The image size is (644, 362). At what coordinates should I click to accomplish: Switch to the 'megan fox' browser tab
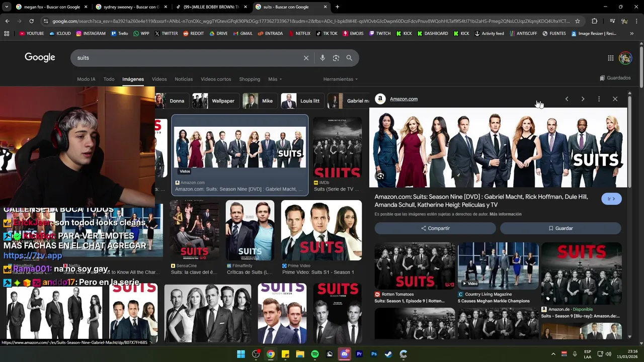point(51,7)
